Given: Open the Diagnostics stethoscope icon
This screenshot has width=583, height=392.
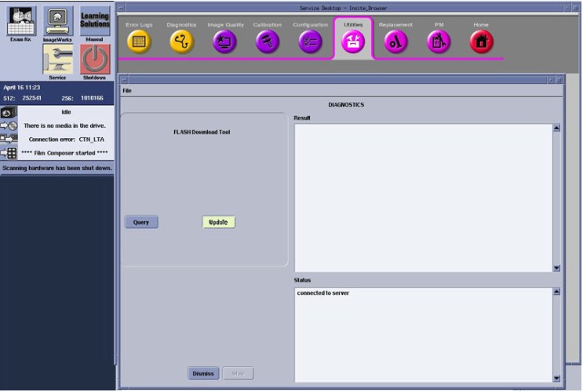Looking at the screenshot, I should (x=182, y=43).
